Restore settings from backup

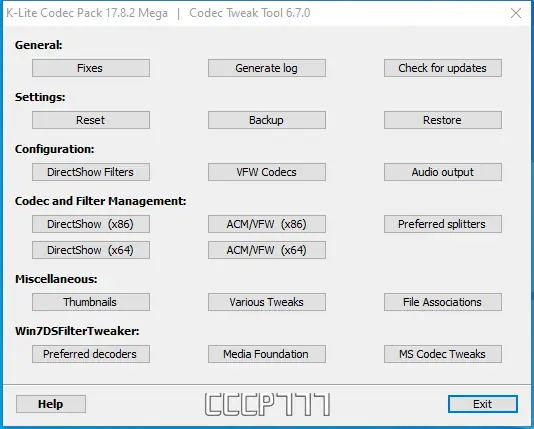point(443,120)
